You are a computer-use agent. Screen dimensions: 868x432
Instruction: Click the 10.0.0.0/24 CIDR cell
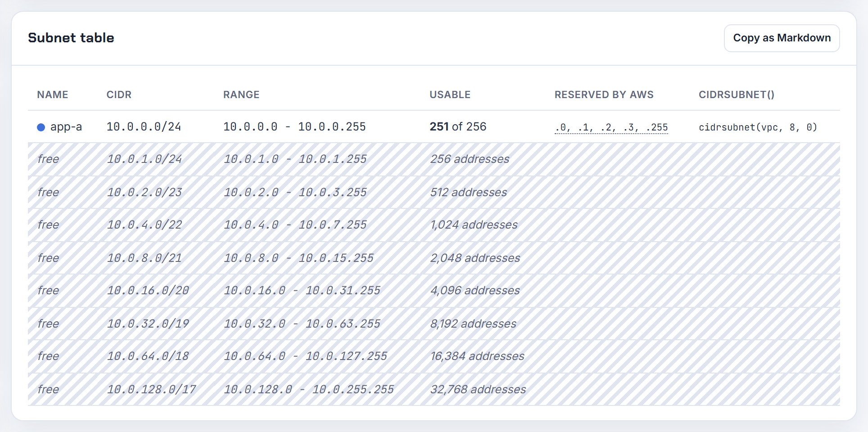coord(144,127)
